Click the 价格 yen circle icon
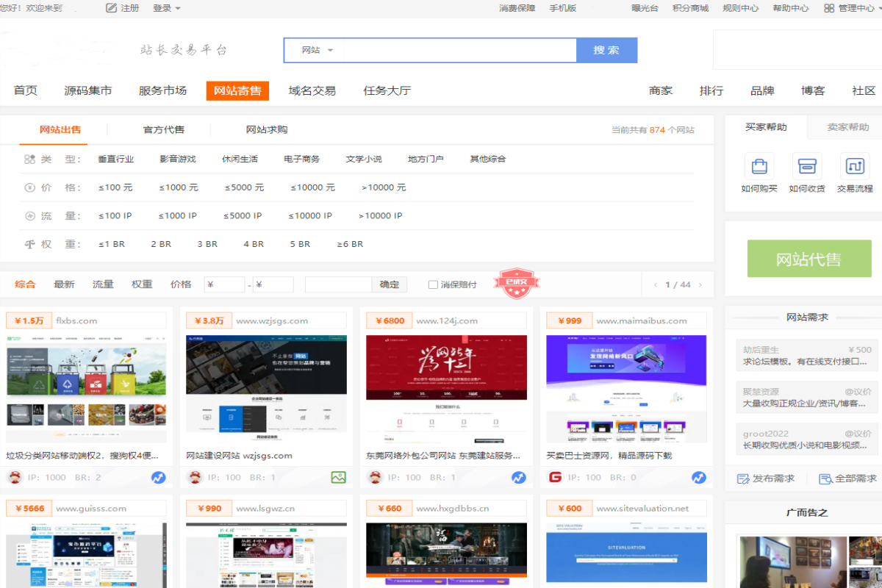The width and height of the screenshot is (882, 588). click(29, 187)
